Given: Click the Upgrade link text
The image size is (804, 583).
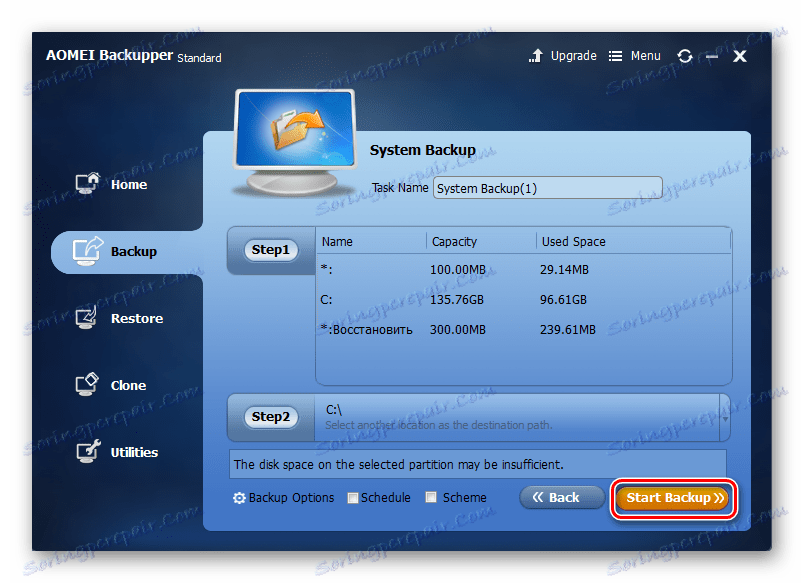Looking at the screenshot, I should (x=573, y=56).
